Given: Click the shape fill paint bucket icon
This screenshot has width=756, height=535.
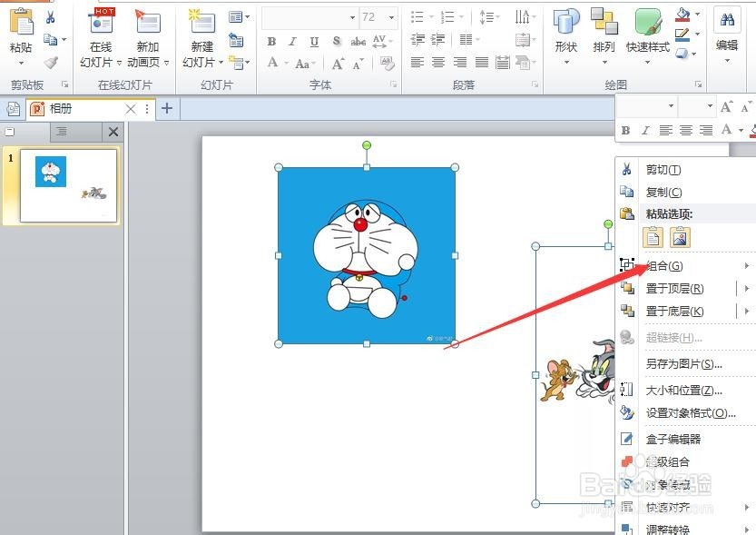Looking at the screenshot, I should (682, 15).
